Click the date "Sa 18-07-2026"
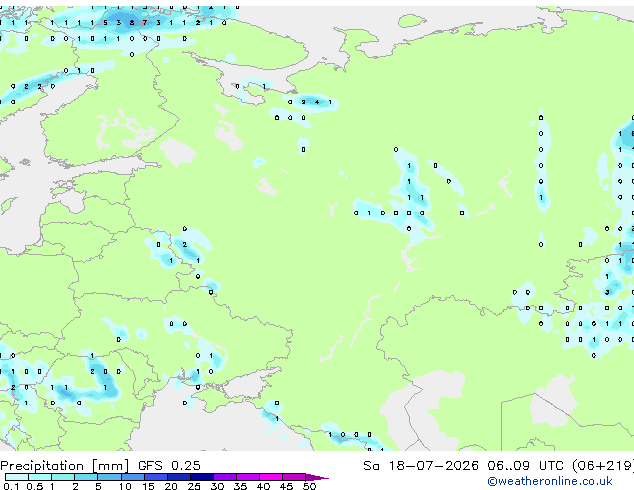 pyautogui.click(x=421, y=466)
